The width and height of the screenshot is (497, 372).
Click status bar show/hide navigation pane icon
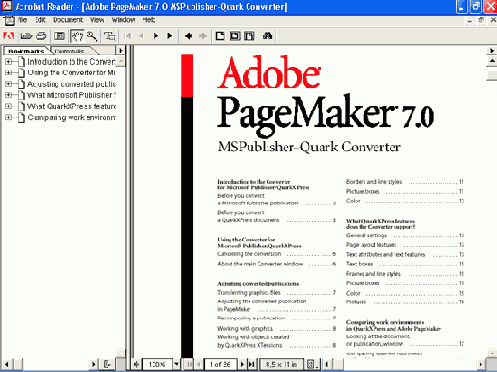(136, 364)
